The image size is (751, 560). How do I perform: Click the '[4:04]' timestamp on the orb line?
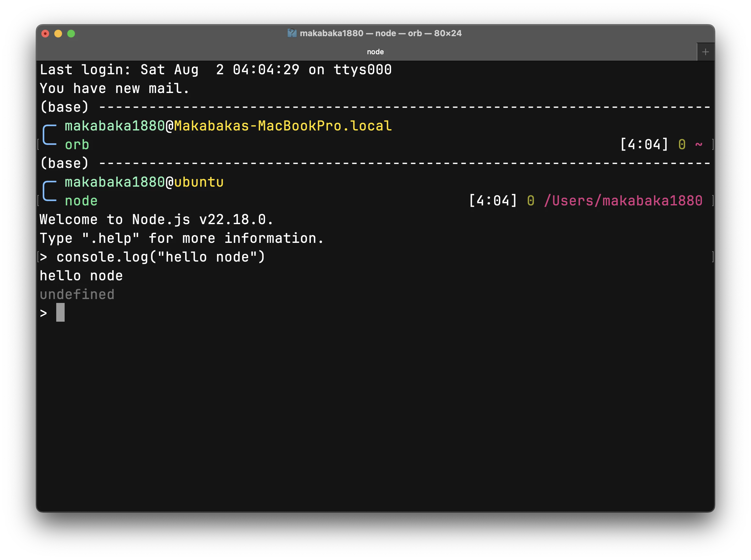(644, 145)
